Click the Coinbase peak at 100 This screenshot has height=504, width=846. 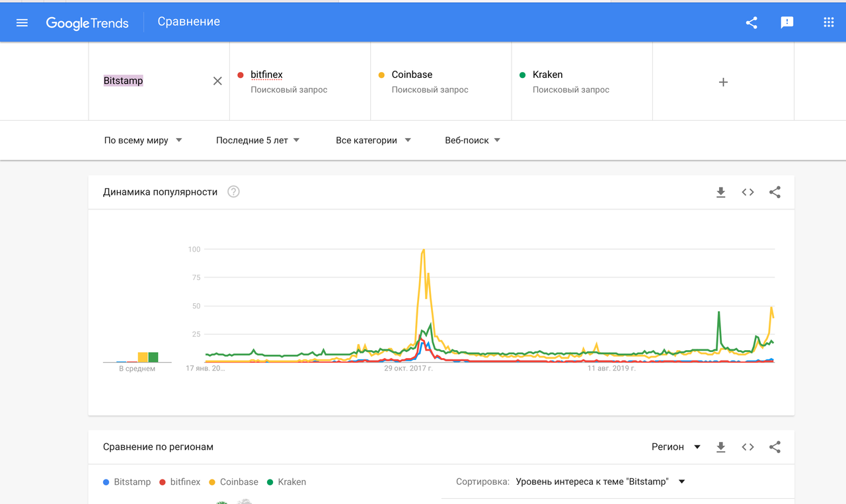(423, 250)
